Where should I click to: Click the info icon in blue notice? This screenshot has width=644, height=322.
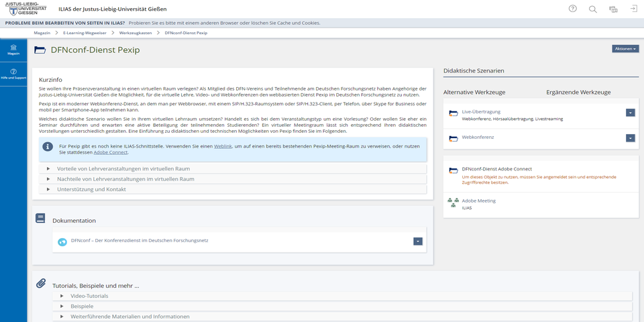48,147
